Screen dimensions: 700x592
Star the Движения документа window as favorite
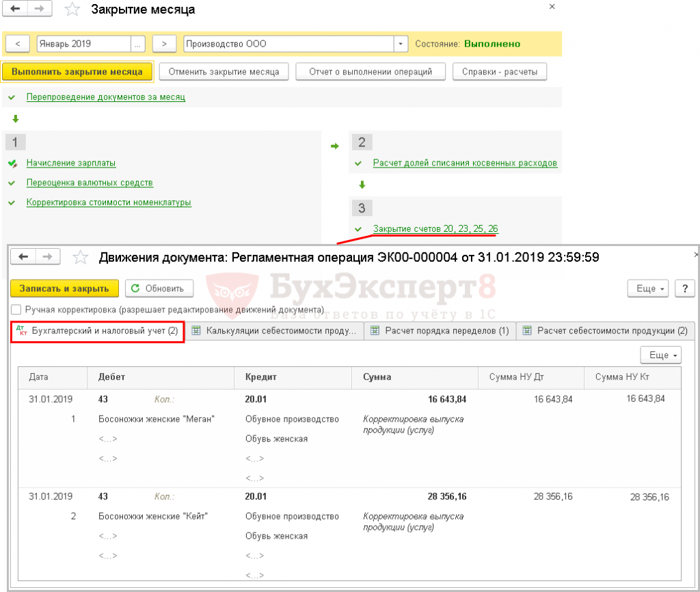click(81, 257)
